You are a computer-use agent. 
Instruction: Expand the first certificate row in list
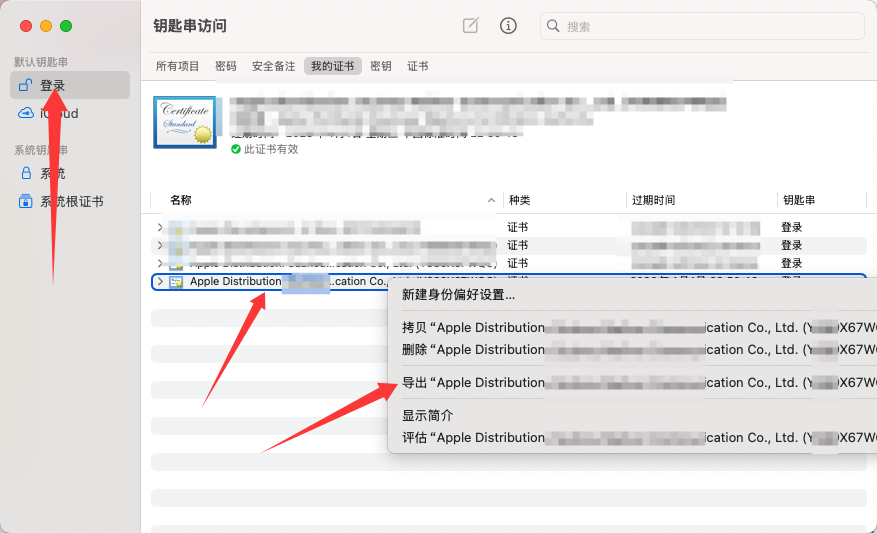pos(160,228)
